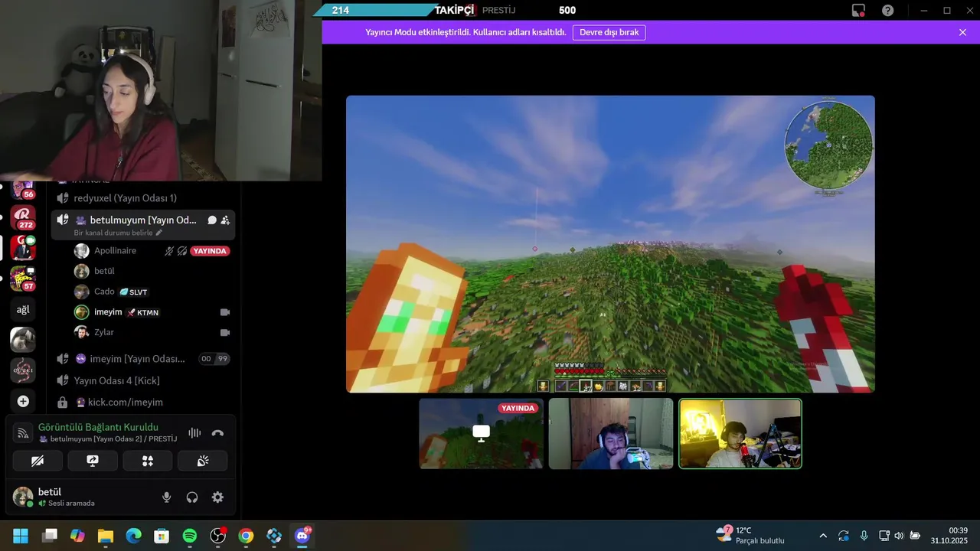Open connection info signal icon
The height and width of the screenshot is (551, 980).
coord(23,433)
